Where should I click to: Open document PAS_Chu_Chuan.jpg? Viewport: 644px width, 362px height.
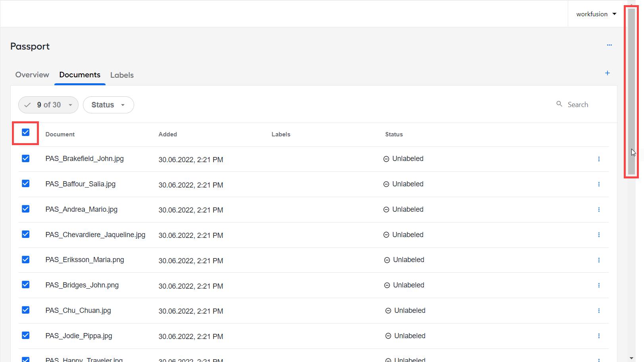[78, 310]
